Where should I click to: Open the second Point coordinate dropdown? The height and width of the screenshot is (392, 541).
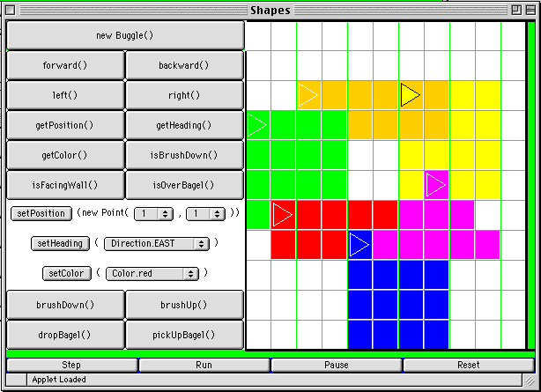206,213
